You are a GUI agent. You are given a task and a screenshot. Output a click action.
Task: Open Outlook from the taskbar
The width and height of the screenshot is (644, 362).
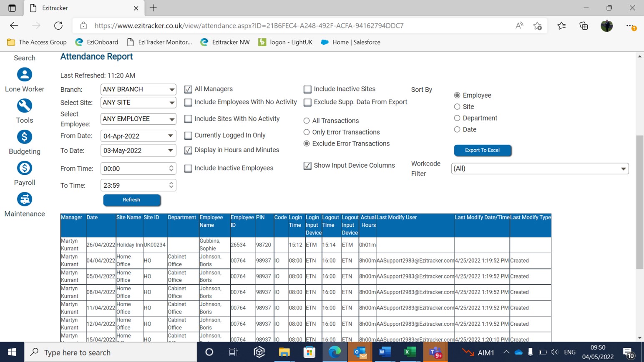tap(359, 352)
